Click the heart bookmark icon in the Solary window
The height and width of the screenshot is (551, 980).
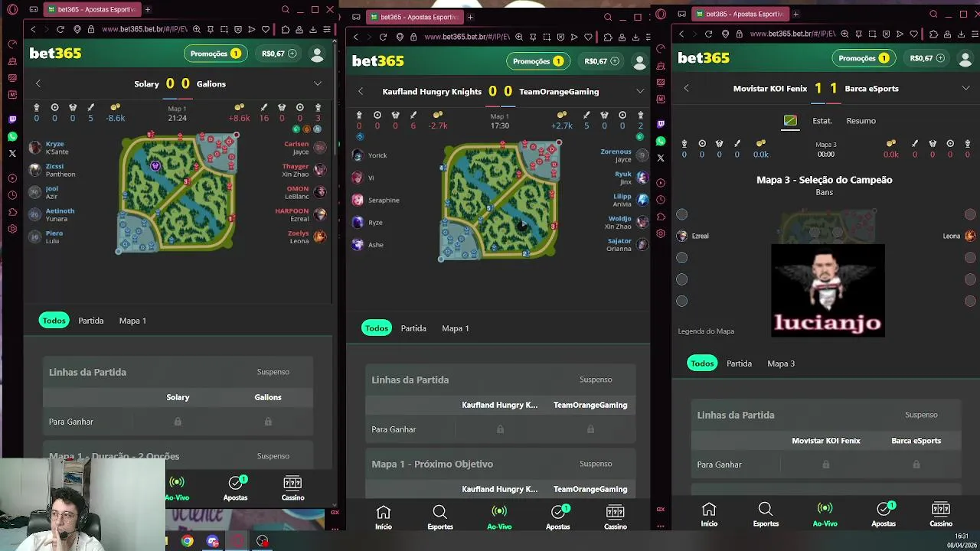(266, 29)
